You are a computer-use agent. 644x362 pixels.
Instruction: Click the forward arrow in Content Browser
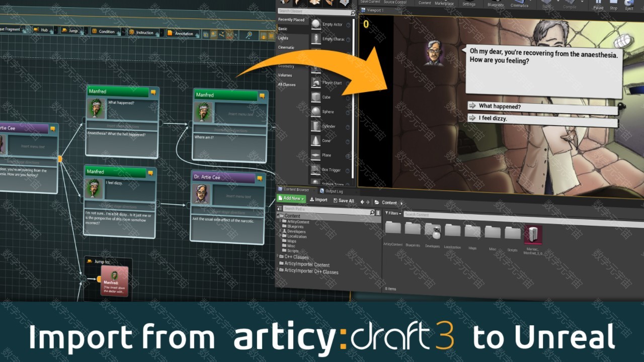368,202
